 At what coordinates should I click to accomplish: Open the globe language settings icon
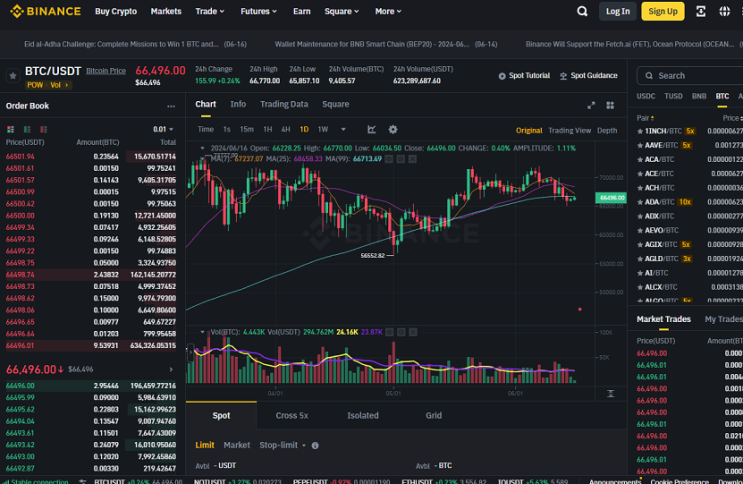point(724,11)
